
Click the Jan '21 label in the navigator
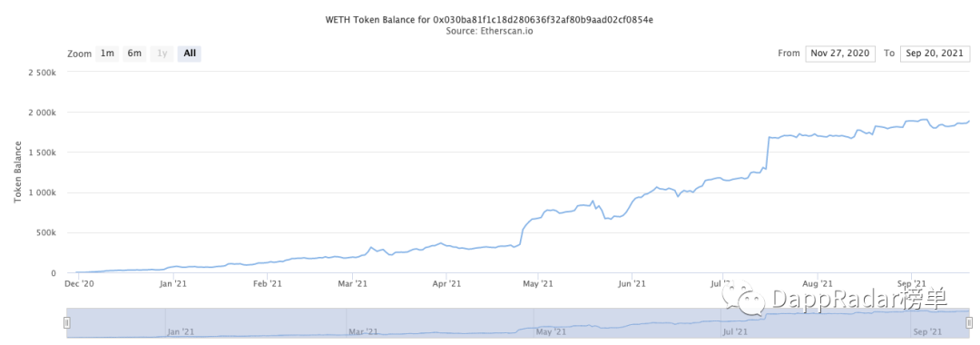click(181, 331)
